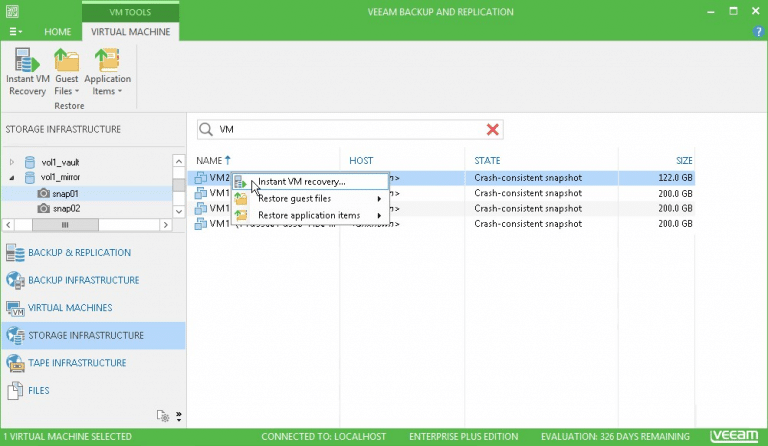Click the horizontal scrollbar thumb in tree pane
768x446 pixels.
(65, 225)
